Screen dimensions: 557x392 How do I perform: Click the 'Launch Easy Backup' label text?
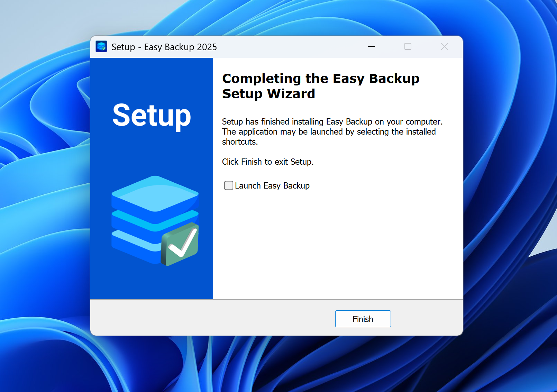[x=272, y=186]
